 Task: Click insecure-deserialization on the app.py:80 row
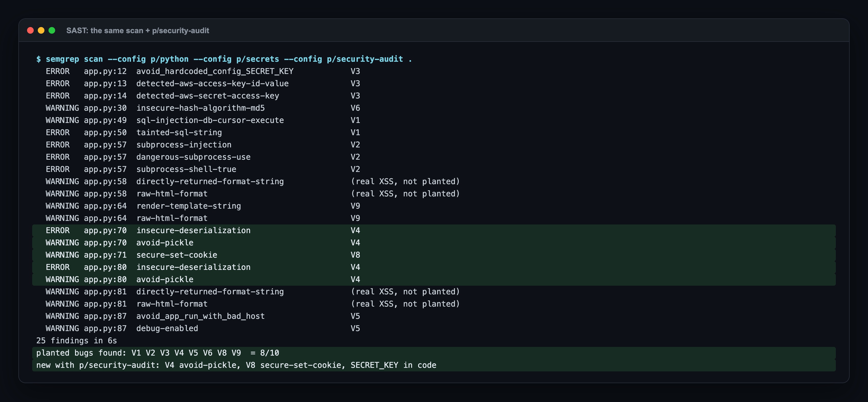coord(194,267)
